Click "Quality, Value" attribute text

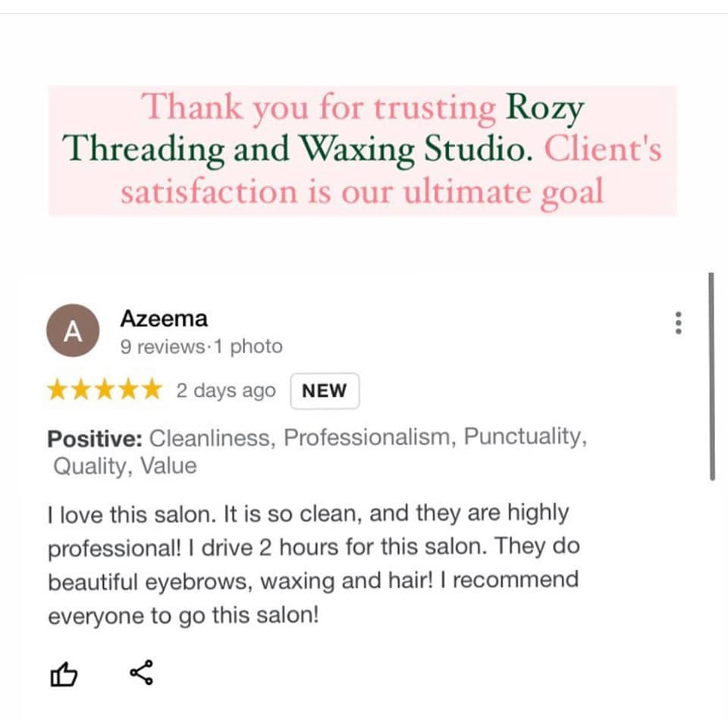pyautogui.click(x=125, y=466)
